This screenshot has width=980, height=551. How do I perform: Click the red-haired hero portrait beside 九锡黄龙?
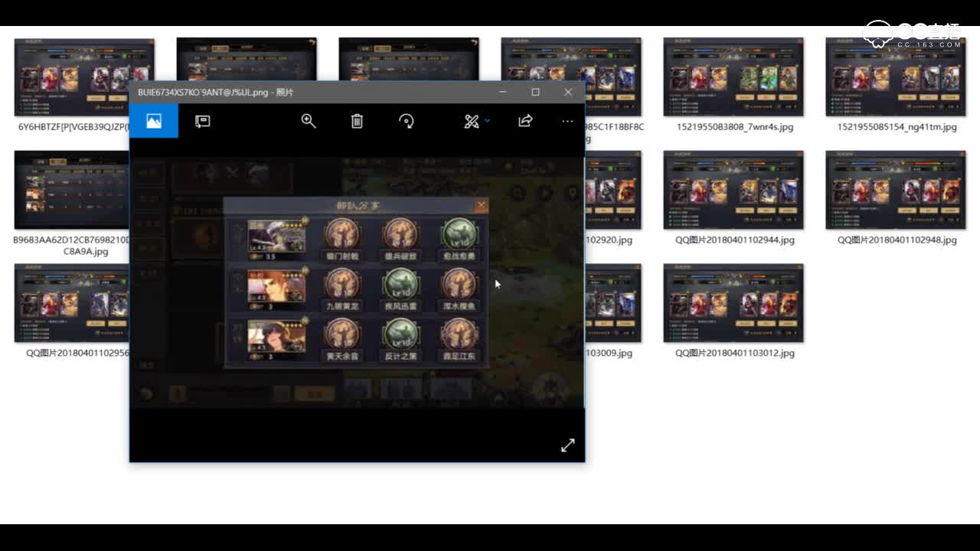coord(276,289)
